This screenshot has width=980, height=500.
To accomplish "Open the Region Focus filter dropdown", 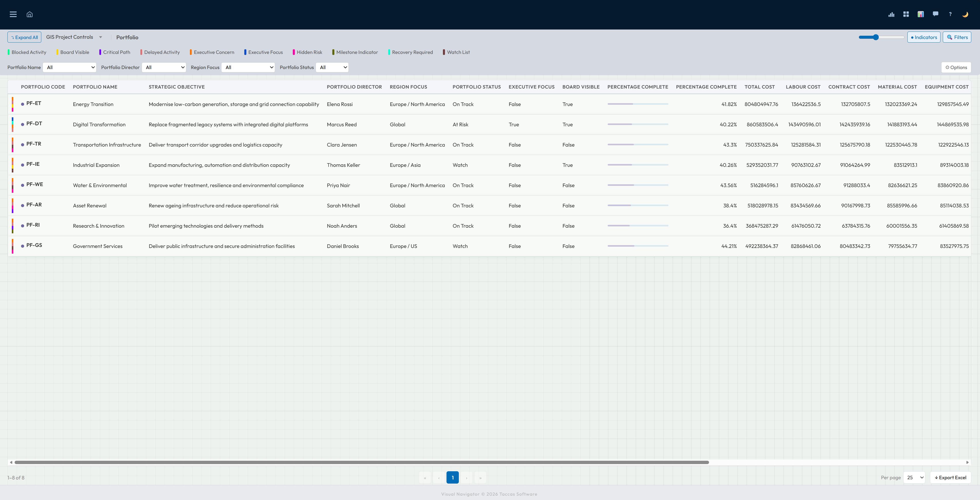I will [x=248, y=67].
